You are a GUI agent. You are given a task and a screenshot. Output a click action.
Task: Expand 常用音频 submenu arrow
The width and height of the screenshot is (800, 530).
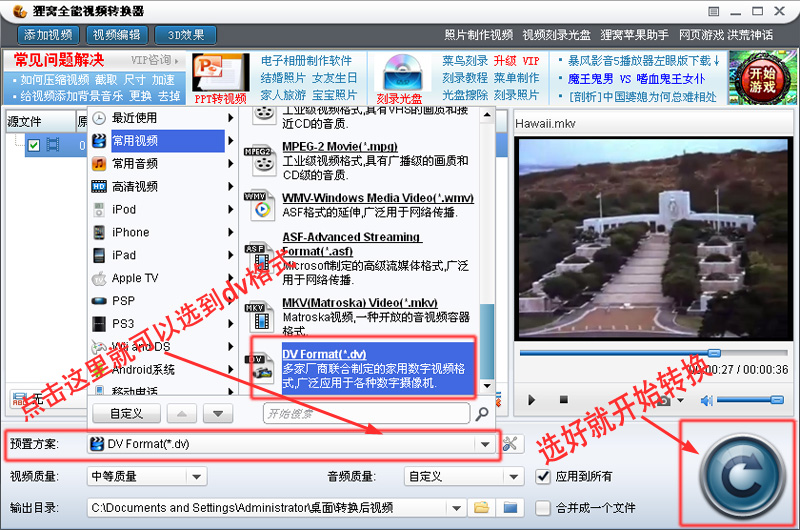point(231,164)
